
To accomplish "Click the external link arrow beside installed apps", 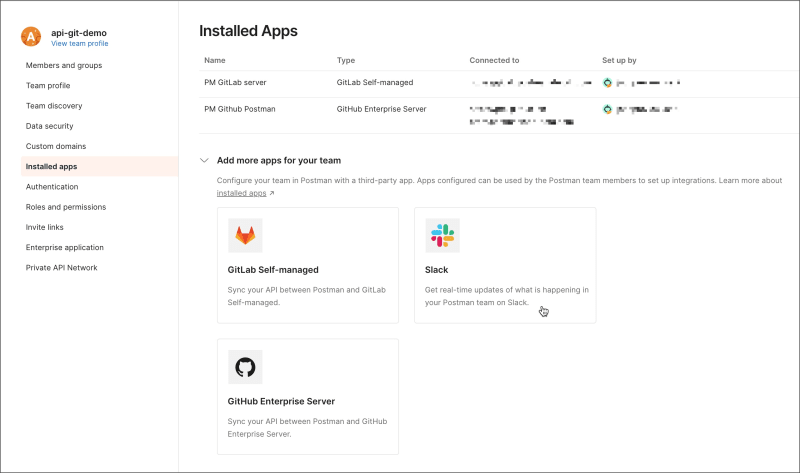I will [272, 193].
